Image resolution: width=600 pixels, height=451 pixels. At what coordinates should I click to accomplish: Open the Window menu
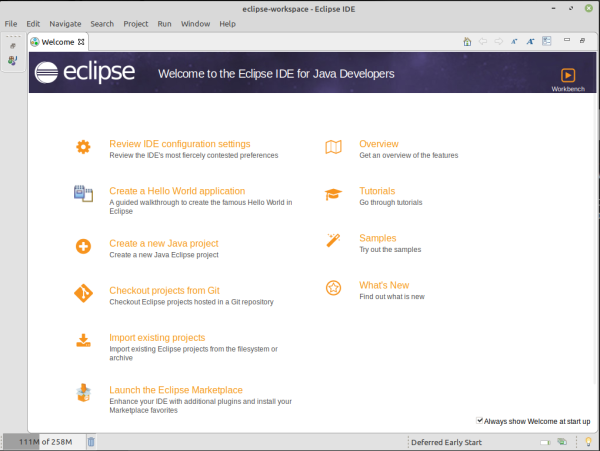(195, 23)
